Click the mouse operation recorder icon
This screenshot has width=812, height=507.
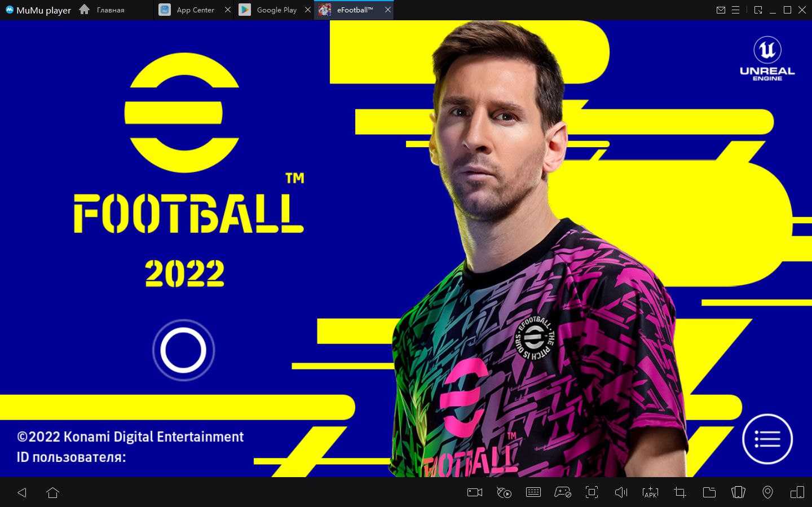tap(504, 492)
